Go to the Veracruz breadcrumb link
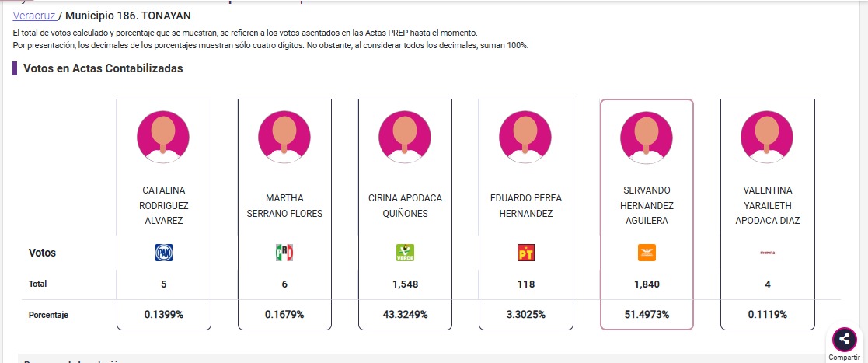 point(35,16)
